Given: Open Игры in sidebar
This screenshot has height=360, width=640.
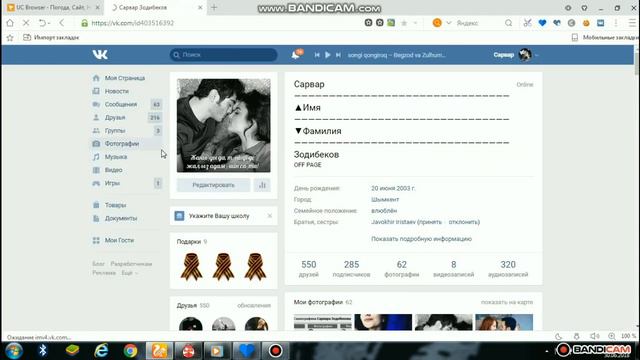Looking at the screenshot, I should tap(112, 183).
